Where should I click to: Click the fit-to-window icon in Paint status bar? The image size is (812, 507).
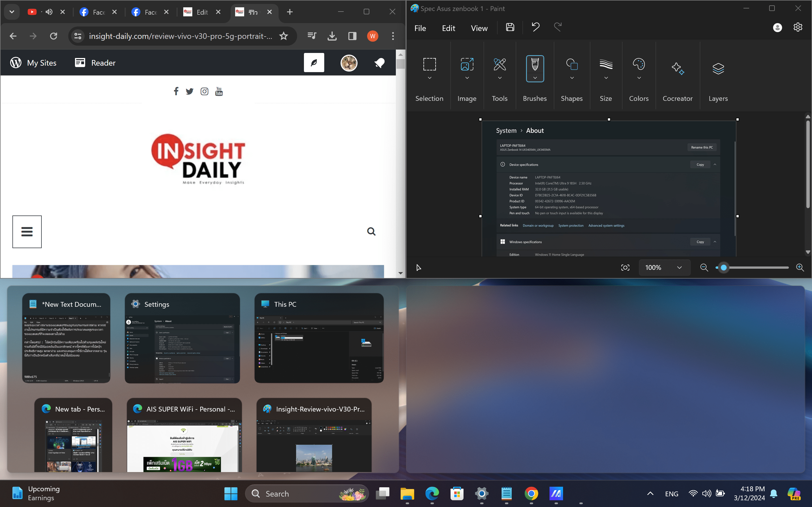click(x=625, y=268)
